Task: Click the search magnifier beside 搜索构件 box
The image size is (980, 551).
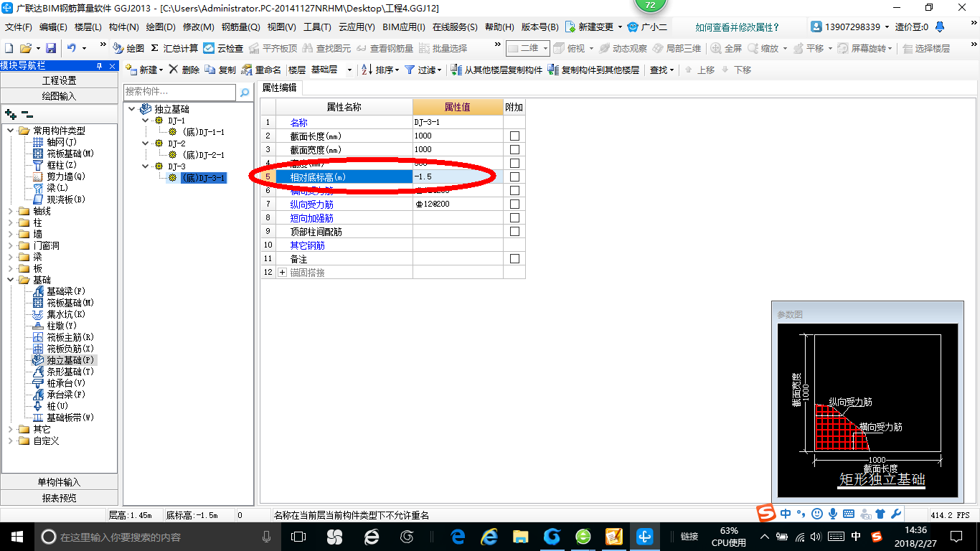Action: coord(245,92)
